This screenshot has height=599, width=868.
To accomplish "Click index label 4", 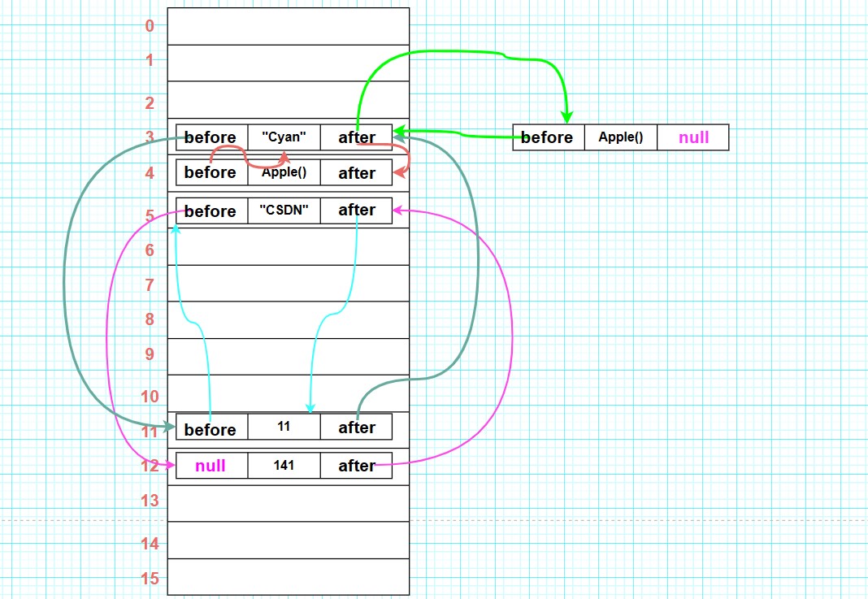I will pos(150,173).
